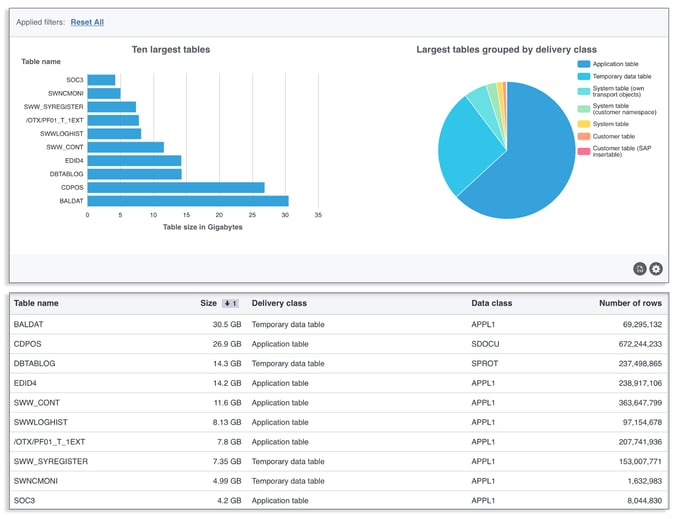The image size is (678, 519).
Task: Click the 1,632,983 rows value
Action: coord(644,481)
